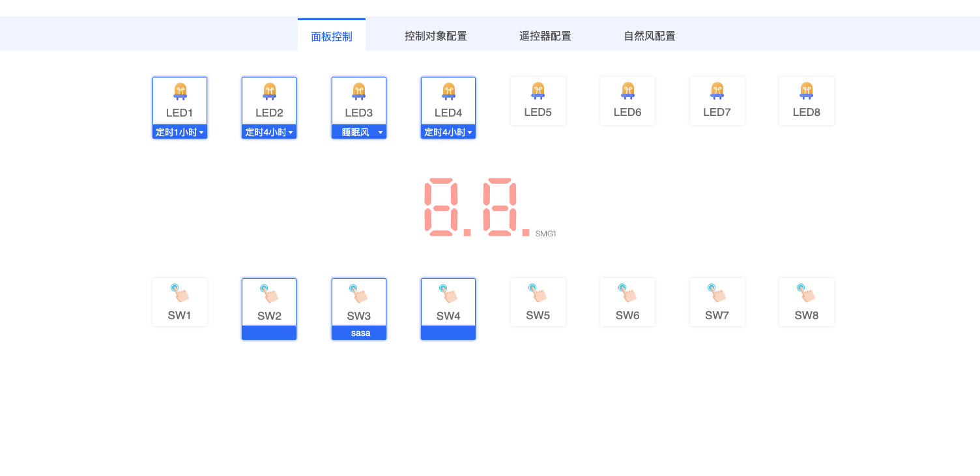Viewport: 980px width, 476px height.
Task: Switch to the 面板控制 tab
Action: (x=332, y=36)
